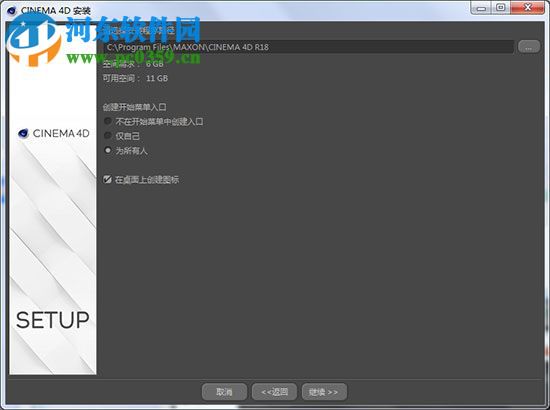Screen dimensions: 550x410
Task: Choose the '仅自己' radio button
Action: point(108,136)
